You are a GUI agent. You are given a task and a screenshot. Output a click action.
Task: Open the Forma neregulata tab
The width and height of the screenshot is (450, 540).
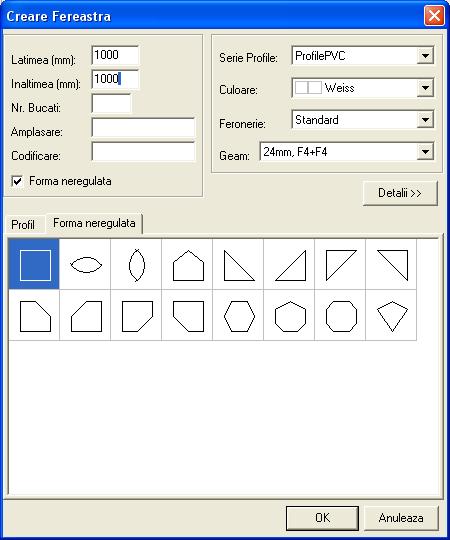tap(94, 223)
